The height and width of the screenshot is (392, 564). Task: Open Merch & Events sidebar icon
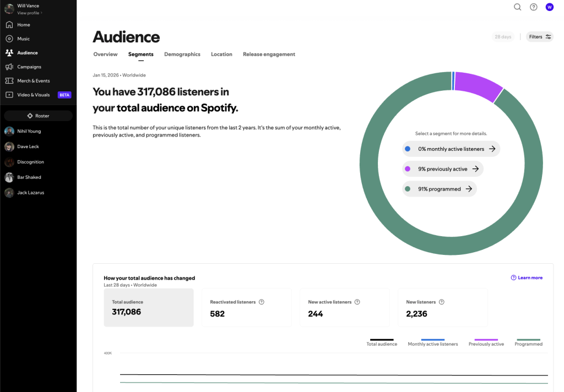pos(9,81)
